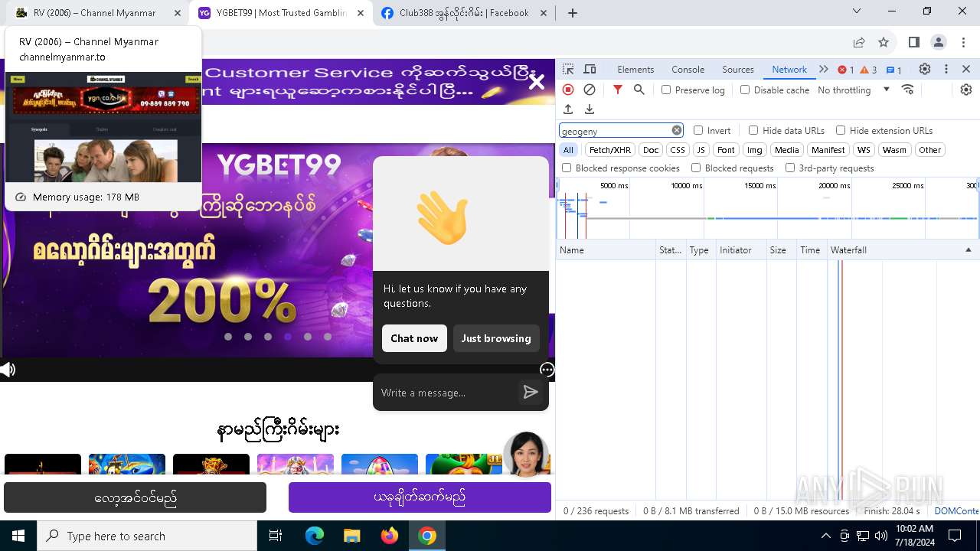This screenshot has height=551, width=980.
Task: Open a new browser tab
Action: (x=573, y=12)
